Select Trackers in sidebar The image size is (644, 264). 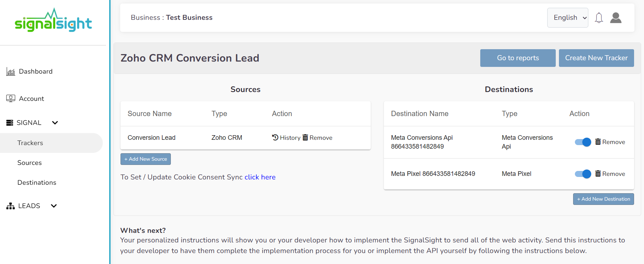point(51,143)
